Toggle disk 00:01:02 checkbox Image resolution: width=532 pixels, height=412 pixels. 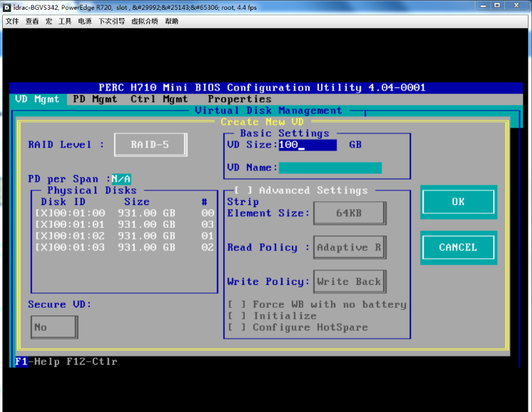click(44, 236)
